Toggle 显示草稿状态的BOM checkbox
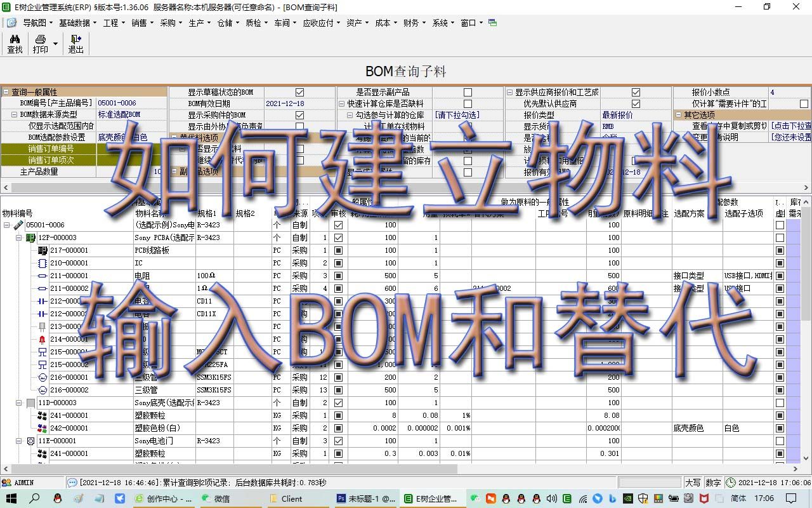Viewport: 812px width, 508px height. coord(299,92)
